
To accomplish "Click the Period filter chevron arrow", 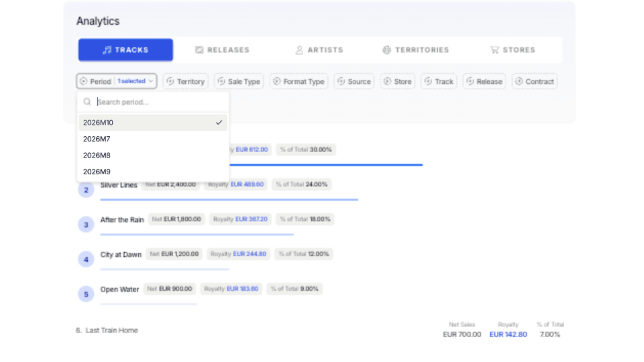I will tap(151, 81).
